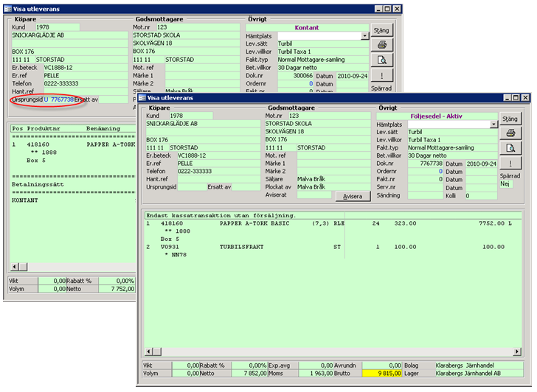Open the Hämtplats dropdown in back window

pos(364,35)
